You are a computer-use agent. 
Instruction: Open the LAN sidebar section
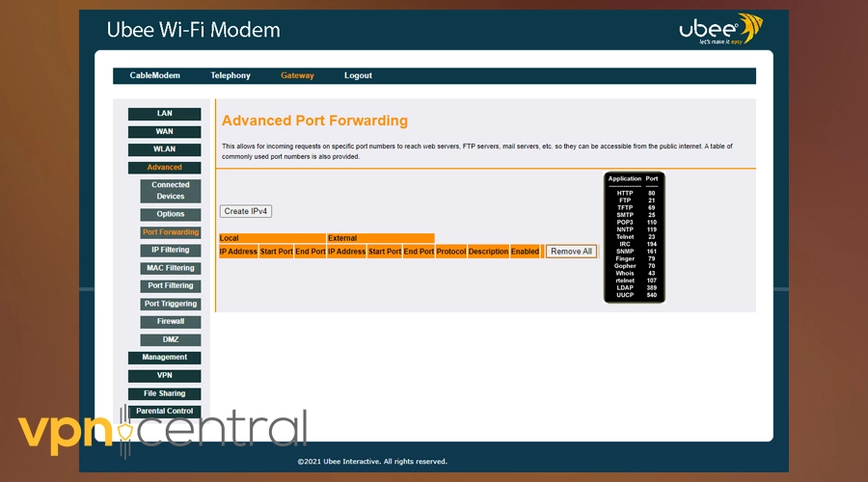coord(164,114)
